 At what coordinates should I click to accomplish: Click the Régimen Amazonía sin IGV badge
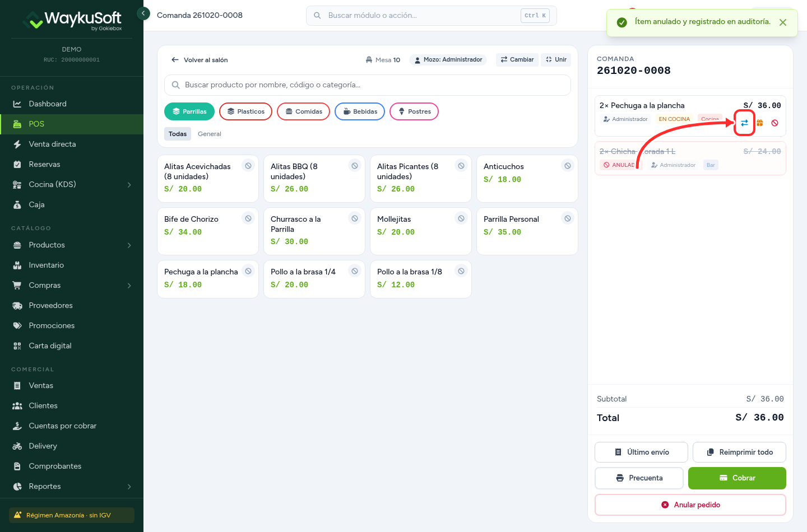click(x=72, y=515)
